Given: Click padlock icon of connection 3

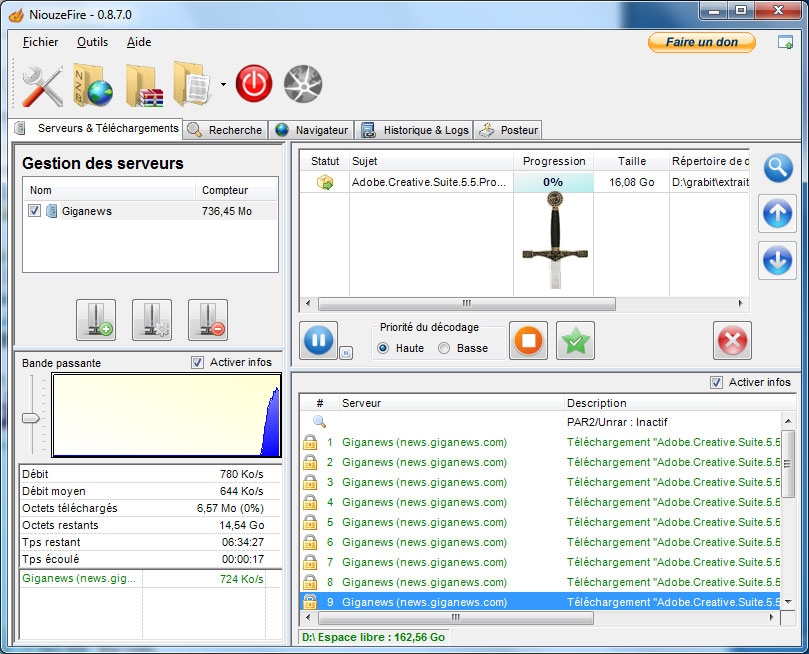Looking at the screenshot, I should (x=310, y=482).
